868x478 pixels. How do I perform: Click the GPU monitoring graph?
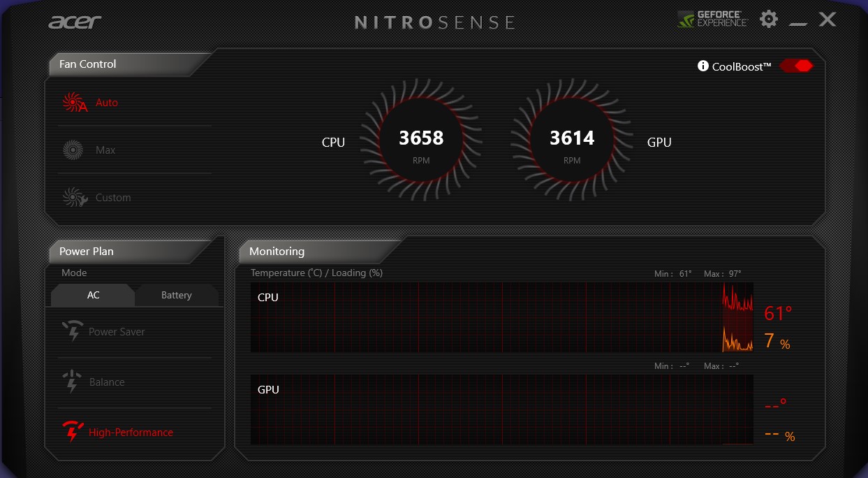point(502,410)
